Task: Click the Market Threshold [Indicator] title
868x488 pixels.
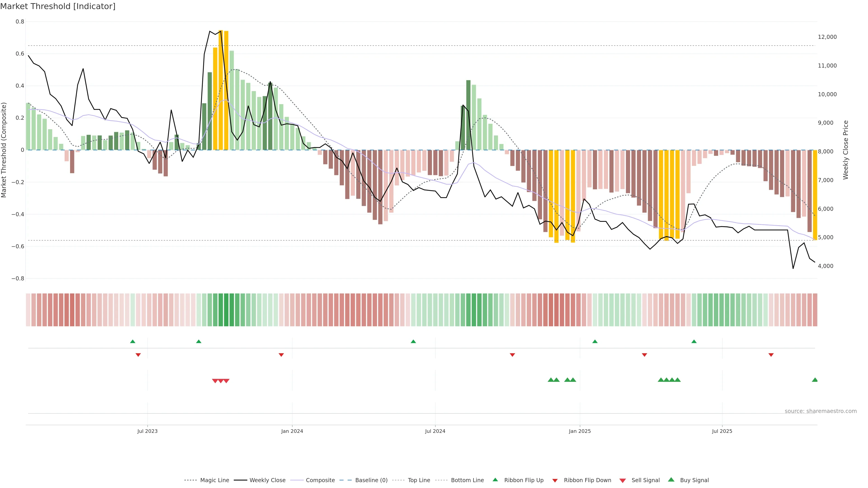Action: [58, 6]
